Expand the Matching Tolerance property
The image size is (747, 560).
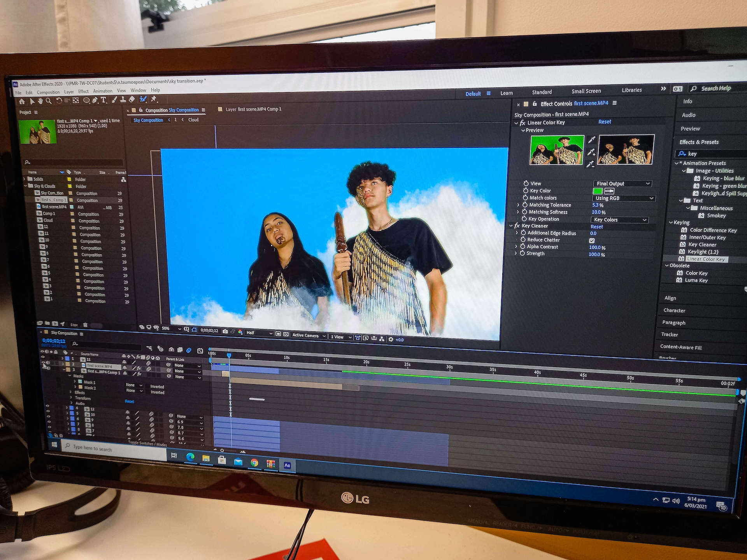coord(518,205)
